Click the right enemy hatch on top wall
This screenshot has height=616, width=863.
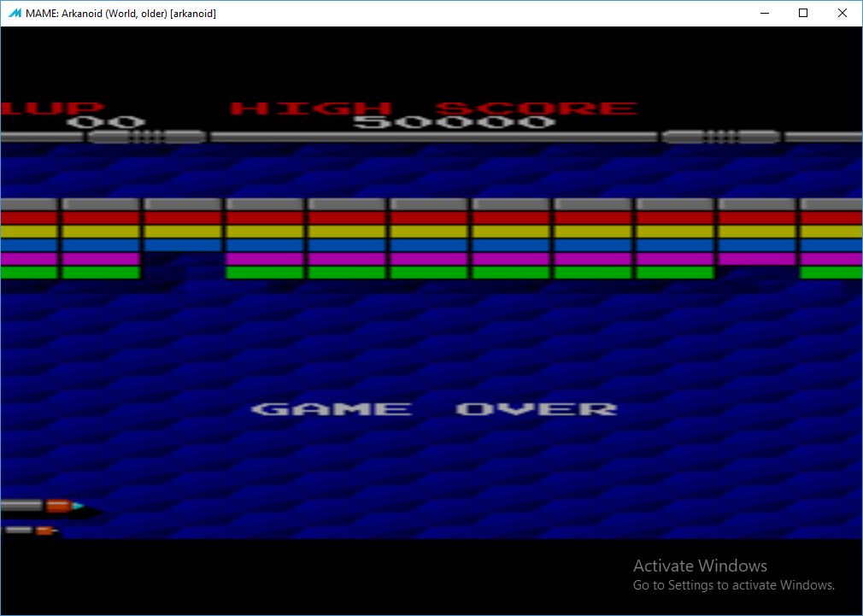(x=721, y=137)
